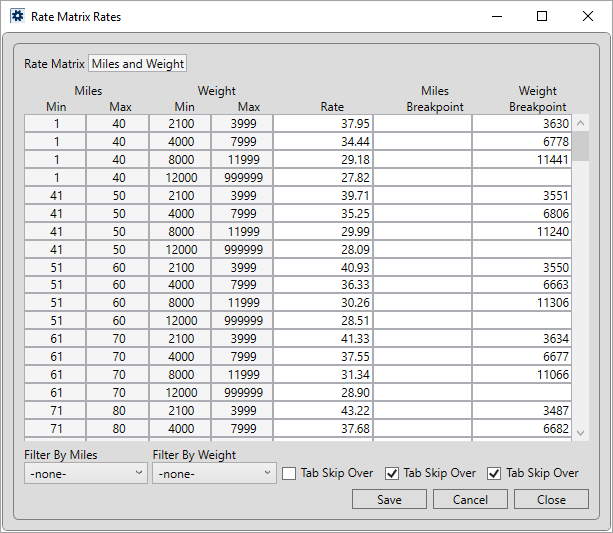Image resolution: width=613 pixels, height=533 pixels.
Task: Click the gear application icon in title bar
Action: point(17,17)
